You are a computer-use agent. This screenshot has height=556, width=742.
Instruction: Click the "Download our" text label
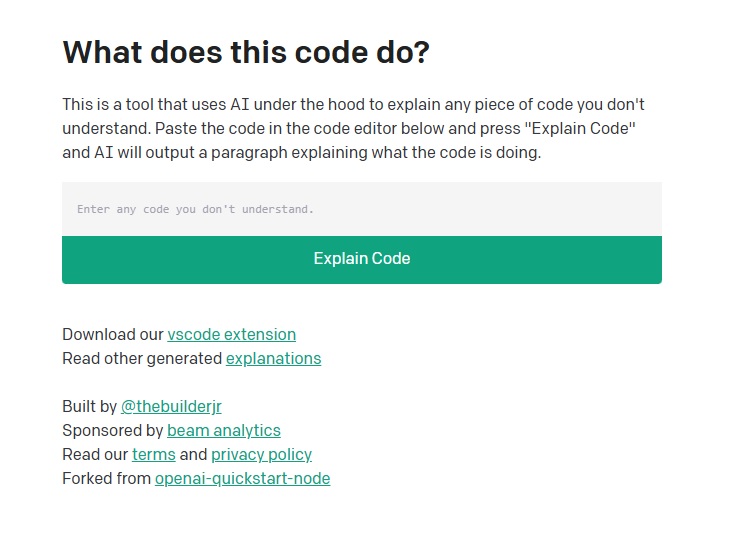(113, 334)
